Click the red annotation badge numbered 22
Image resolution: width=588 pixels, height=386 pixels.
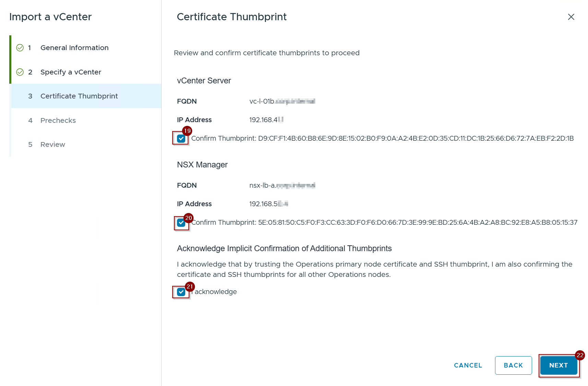coord(580,355)
